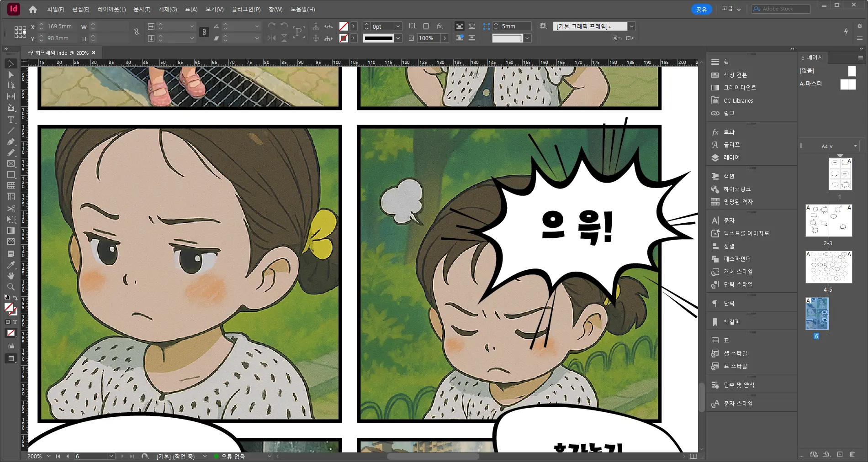Screen dimensions: 868x462
Task: Open 창(W) menu
Action: pyautogui.click(x=275, y=9)
